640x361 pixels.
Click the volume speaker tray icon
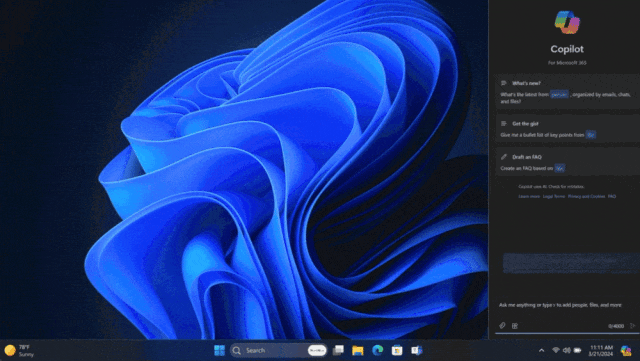[567, 350]
